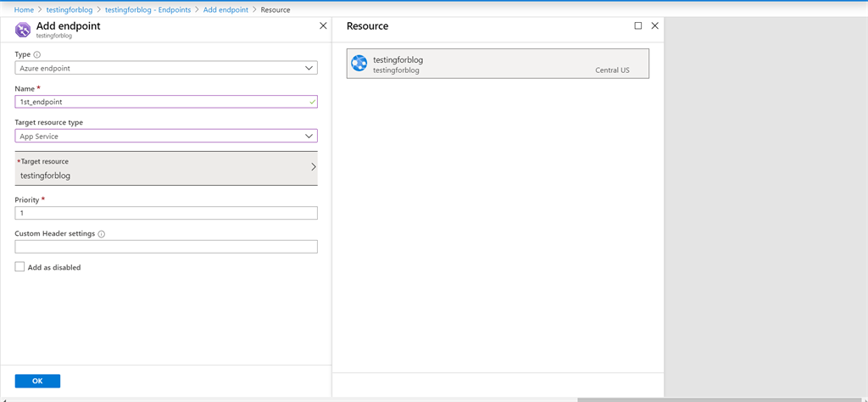
Task: Click the OK button
Action: point(37,381)
